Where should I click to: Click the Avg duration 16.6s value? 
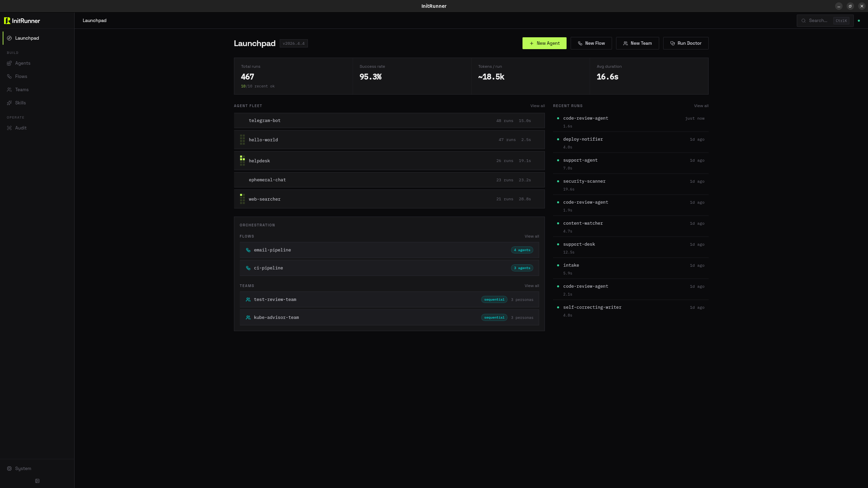tap(608, 77)
